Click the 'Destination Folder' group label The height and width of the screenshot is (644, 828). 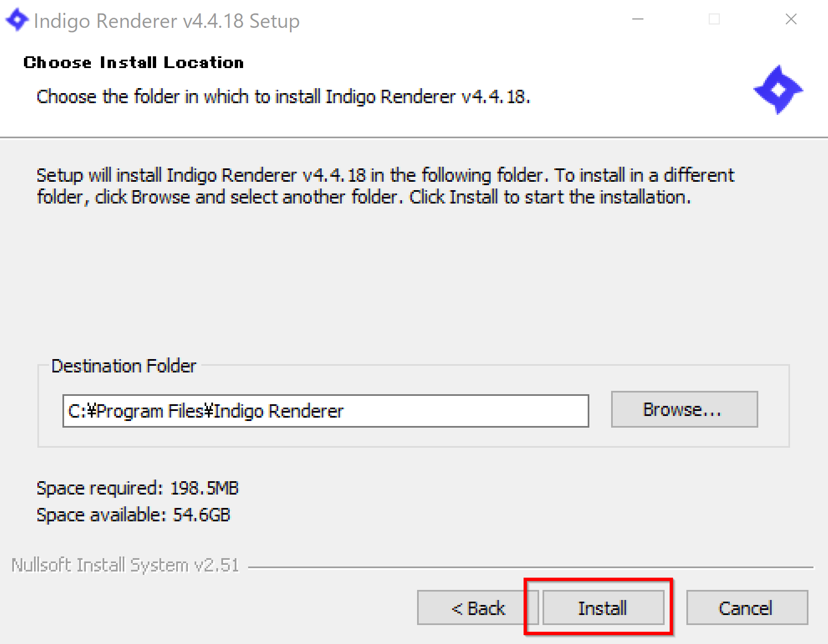(124, 366)
